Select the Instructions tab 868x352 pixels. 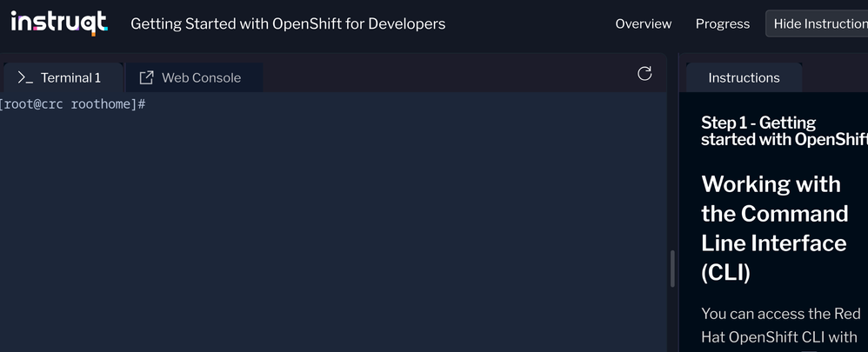(x=744, y=78)
